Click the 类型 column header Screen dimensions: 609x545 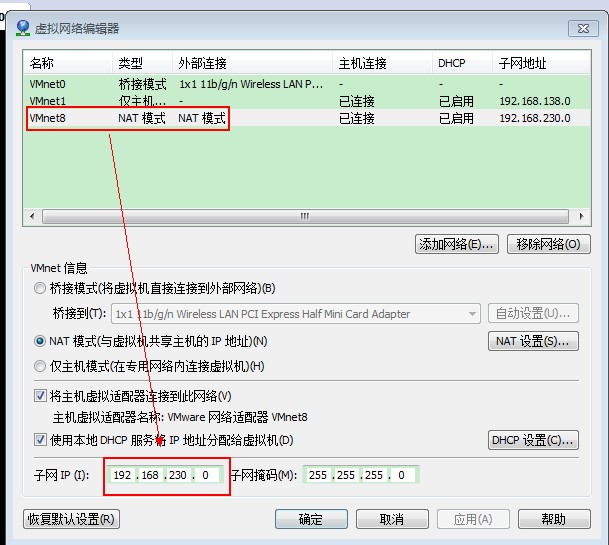pos(143,63)
